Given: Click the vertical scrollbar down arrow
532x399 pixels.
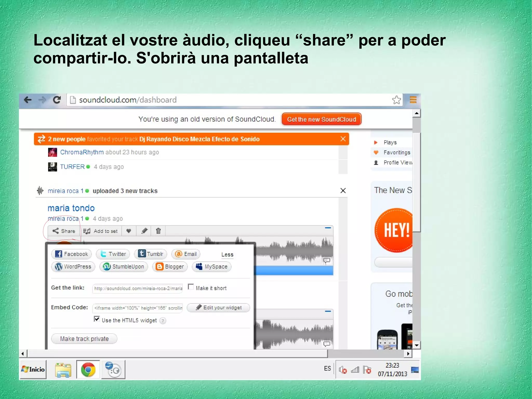Looking at the screenshot, I should point(416,345).
